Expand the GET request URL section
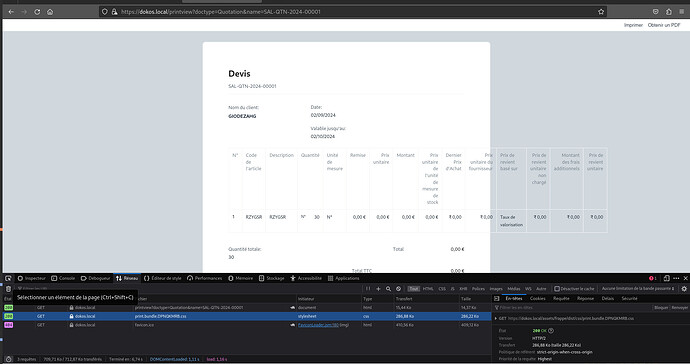 tap(496, 318)
